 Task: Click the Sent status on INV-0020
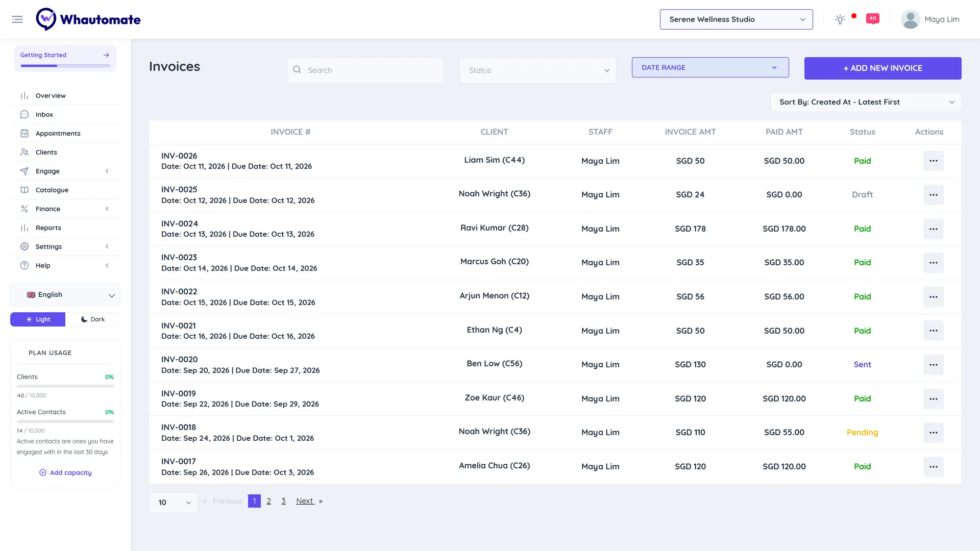click(x=862, y=365)
